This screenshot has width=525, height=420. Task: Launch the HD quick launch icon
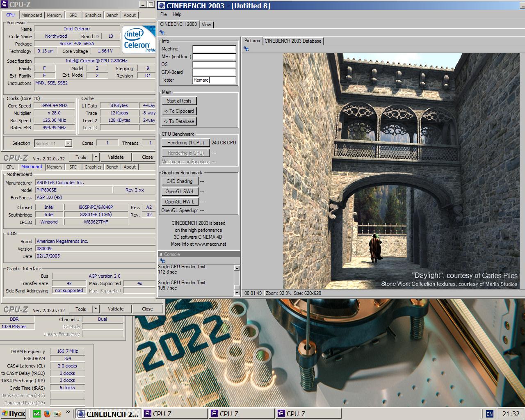(57, 414)
